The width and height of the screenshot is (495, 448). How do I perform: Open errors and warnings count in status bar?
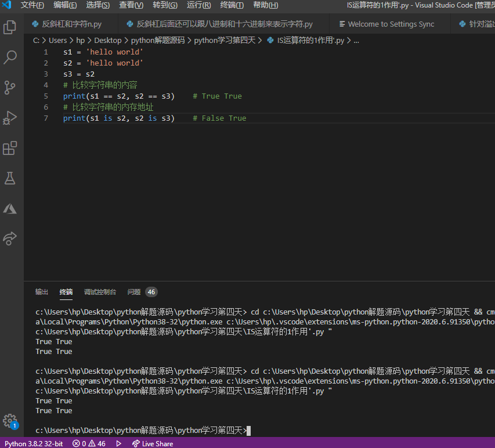(89, 443)
